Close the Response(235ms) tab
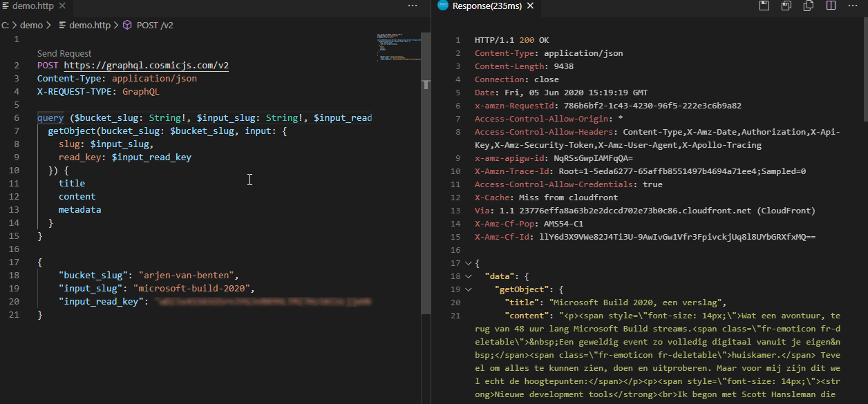 (x=530, y=6)
